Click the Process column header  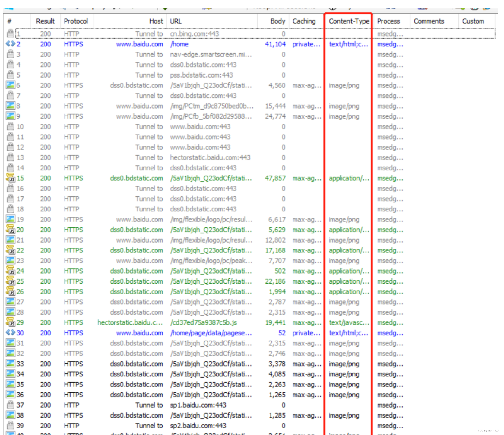click(391, 21)
